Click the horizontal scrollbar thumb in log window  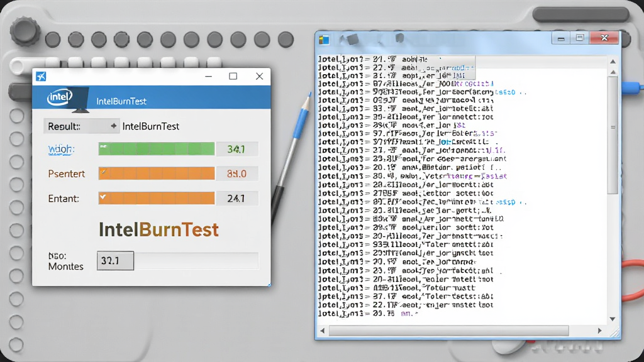click(x=449, y=331)
